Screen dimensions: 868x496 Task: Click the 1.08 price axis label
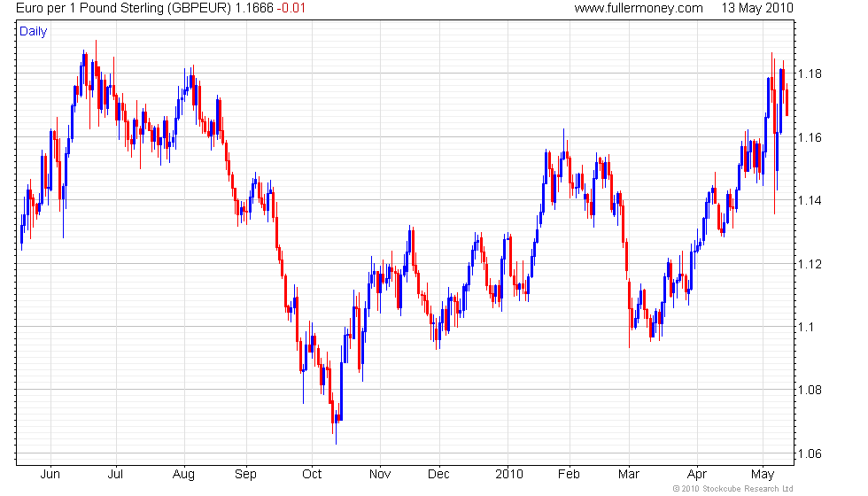pyautogui.click(x=810, y=391)
